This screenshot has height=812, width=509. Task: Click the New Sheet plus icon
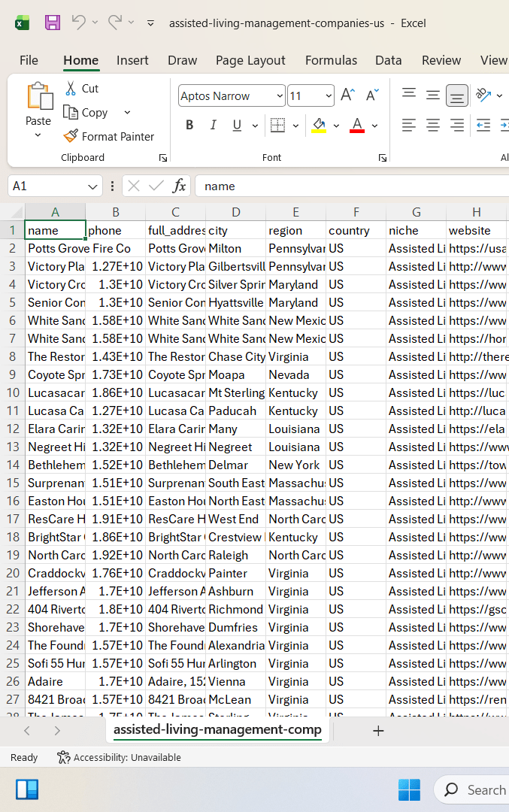click(378, 731)
